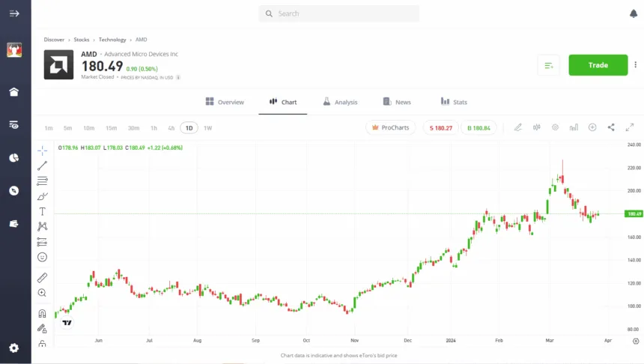Open notifications bell icon
The width and height of the screenshot is (644, 364).
634,13
